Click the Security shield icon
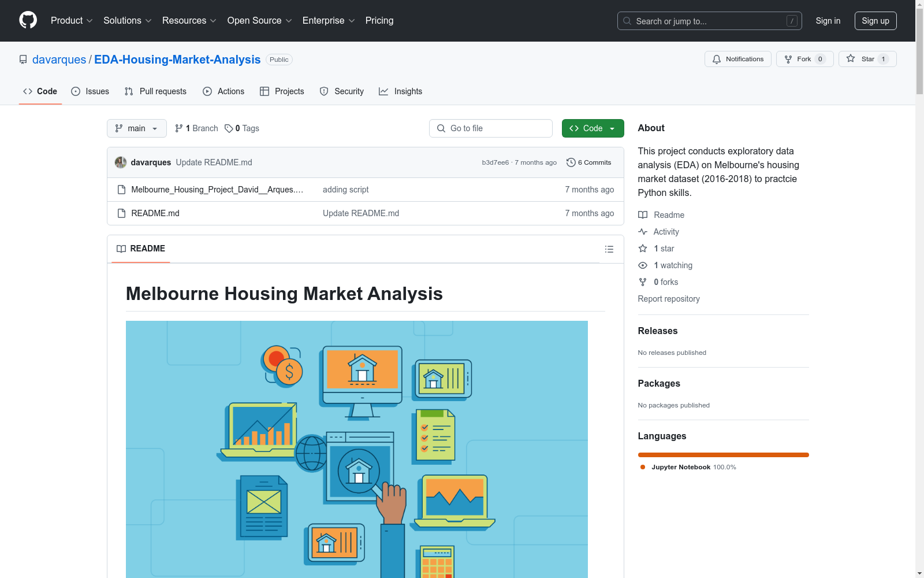924x578 pixels. (324, 91)
